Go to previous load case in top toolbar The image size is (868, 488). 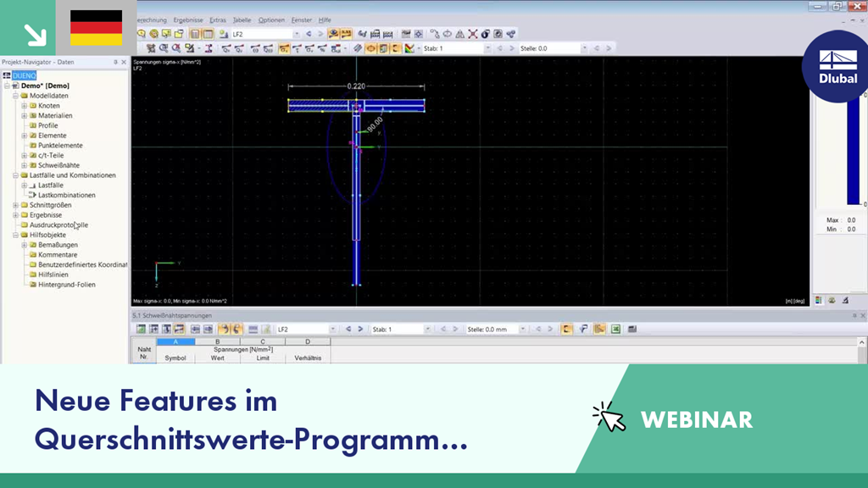[x=309, y=34]
